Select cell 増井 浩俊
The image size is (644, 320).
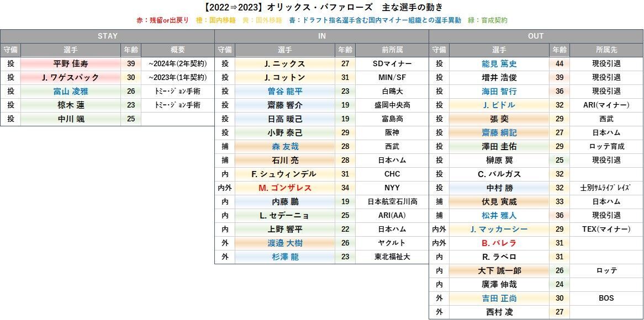(x=499, y=78)
